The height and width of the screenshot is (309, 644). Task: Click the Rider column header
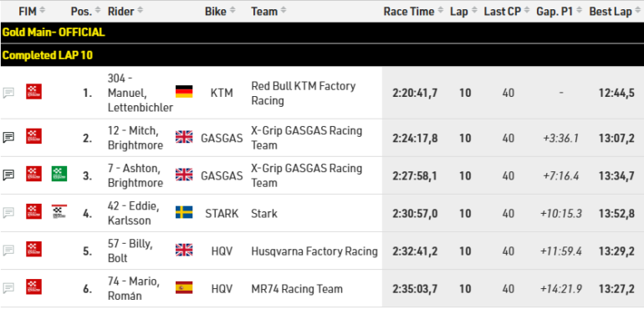tap(125, 11)
